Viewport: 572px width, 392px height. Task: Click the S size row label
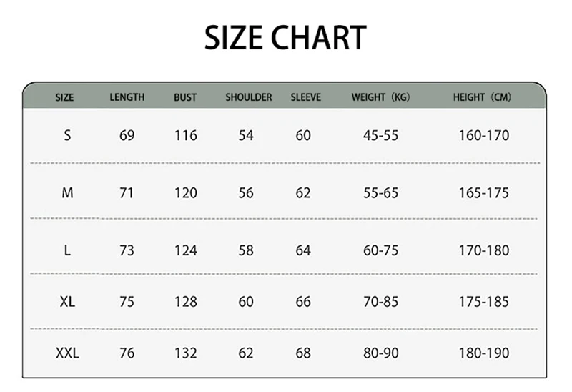(68, 135)
